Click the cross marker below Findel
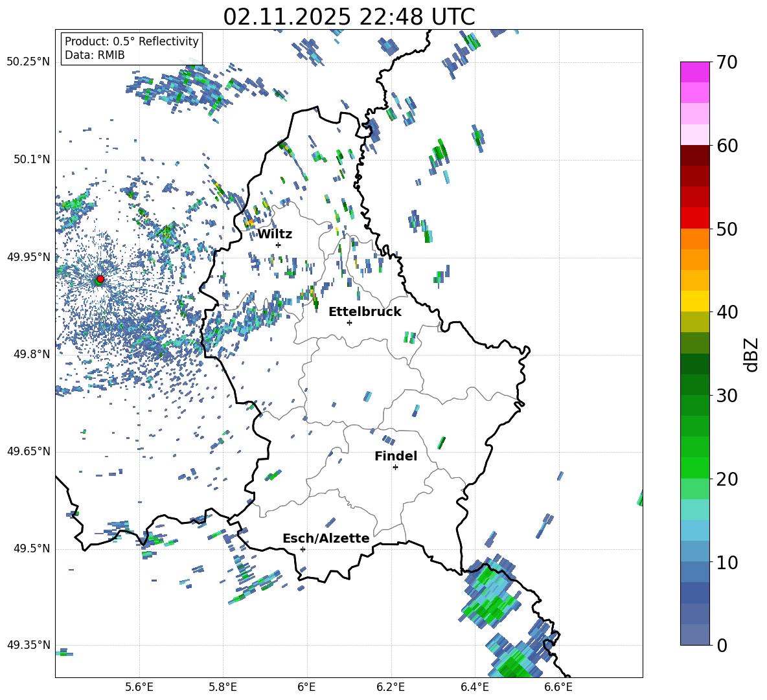Screen dimensions: 767x700 coord(395,468)
